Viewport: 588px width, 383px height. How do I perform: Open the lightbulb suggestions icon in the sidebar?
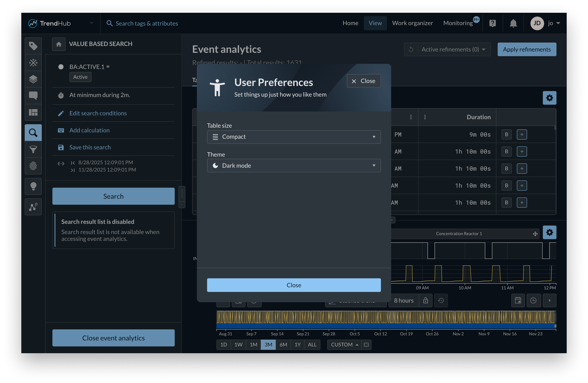point(33,186)
